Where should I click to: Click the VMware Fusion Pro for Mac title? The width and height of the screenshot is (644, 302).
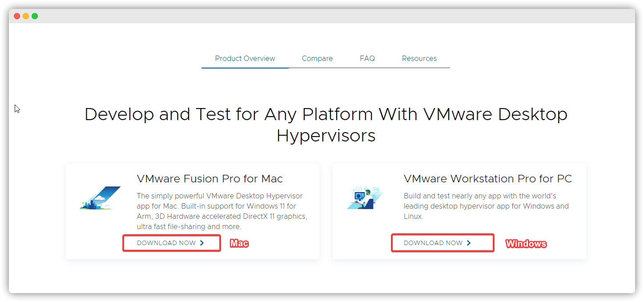click(210, 179)
